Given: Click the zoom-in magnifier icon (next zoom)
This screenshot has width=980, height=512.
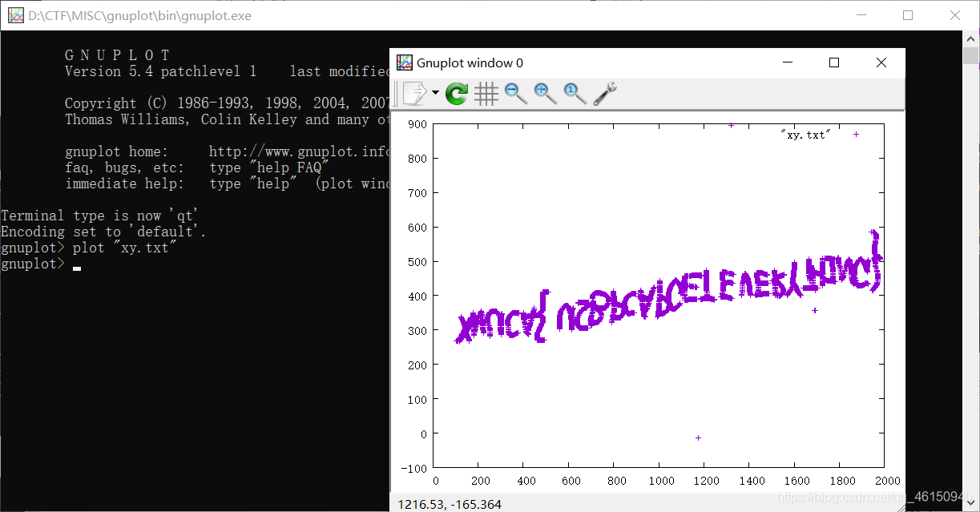Looking at the screenshot, I should pyautogui.click(x=546, y=94).
